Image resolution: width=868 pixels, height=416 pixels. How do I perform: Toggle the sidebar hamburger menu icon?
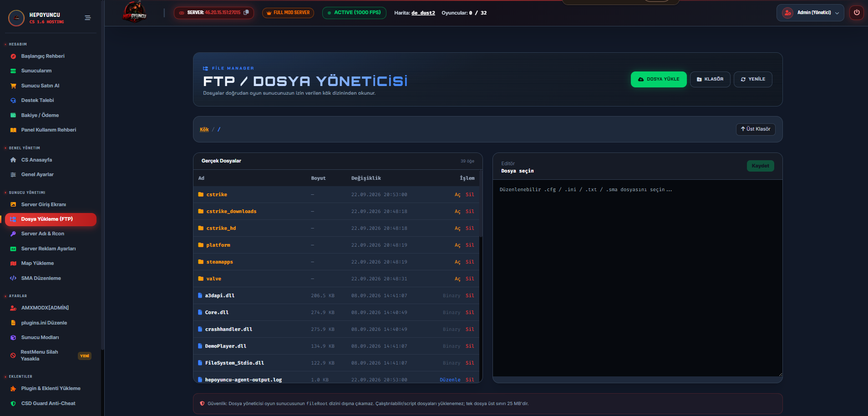(87, 18)
